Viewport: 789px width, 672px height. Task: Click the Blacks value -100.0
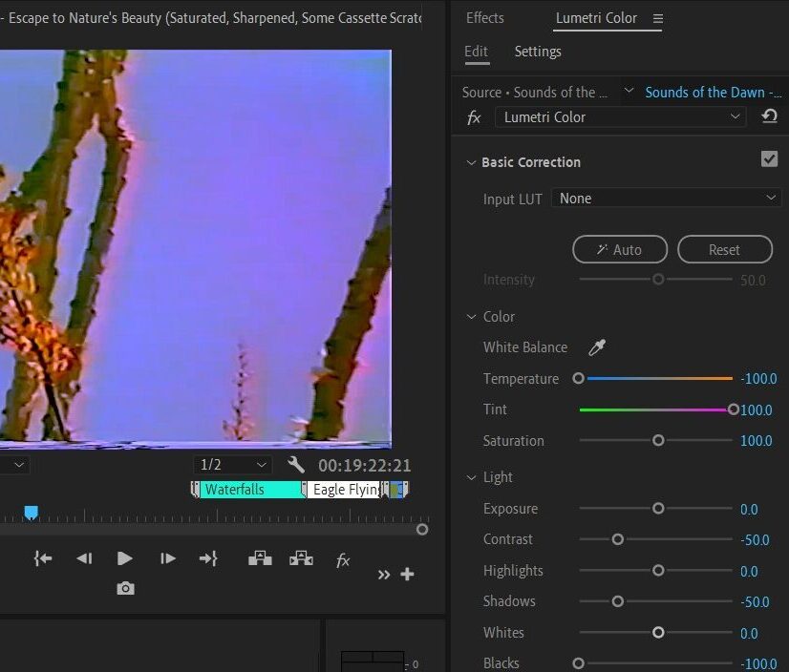coord(758,664)
